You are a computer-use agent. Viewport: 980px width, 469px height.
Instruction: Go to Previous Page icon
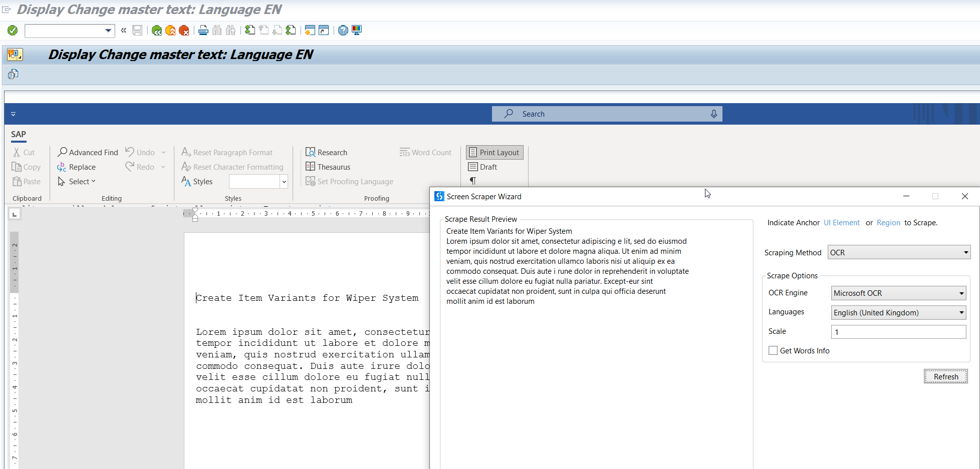(264, 31)
